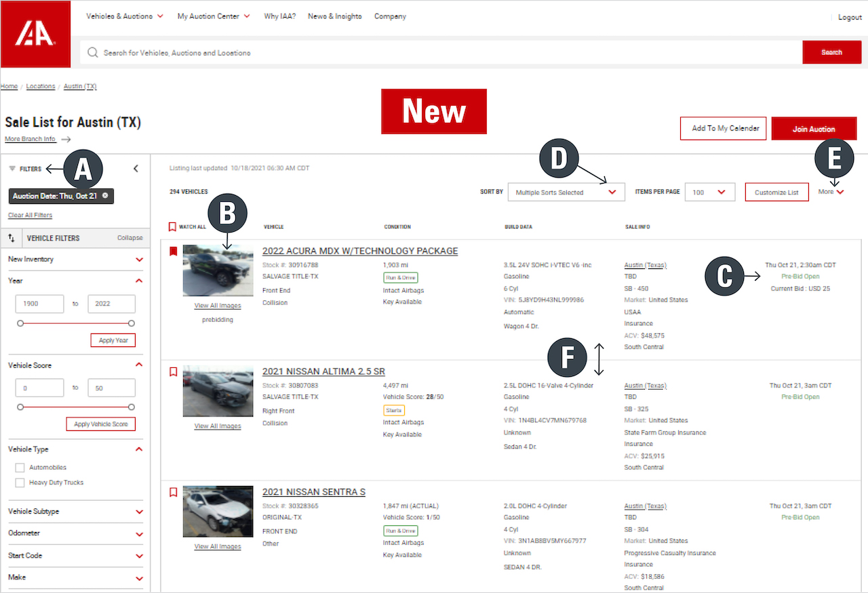Open the Sort By dropdown
The image size is (868, 593).
566,192
